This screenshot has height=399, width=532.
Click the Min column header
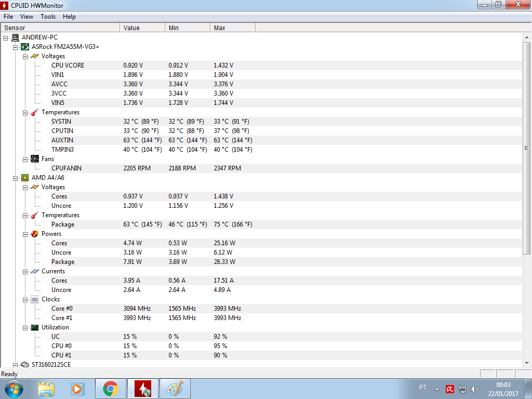188,28
